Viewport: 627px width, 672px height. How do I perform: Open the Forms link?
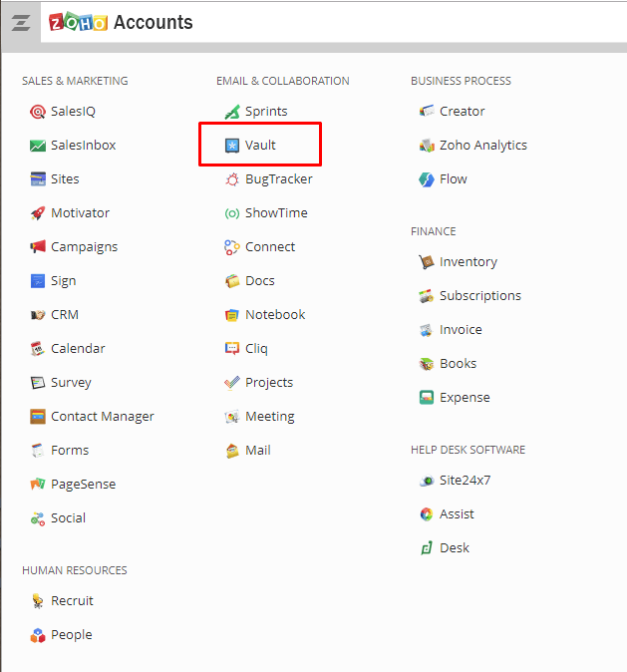tap(70, 451)
